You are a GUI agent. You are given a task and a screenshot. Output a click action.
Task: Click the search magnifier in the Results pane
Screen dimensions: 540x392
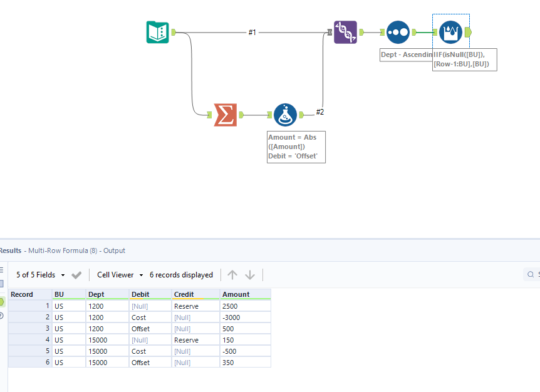tap(530, 274)
